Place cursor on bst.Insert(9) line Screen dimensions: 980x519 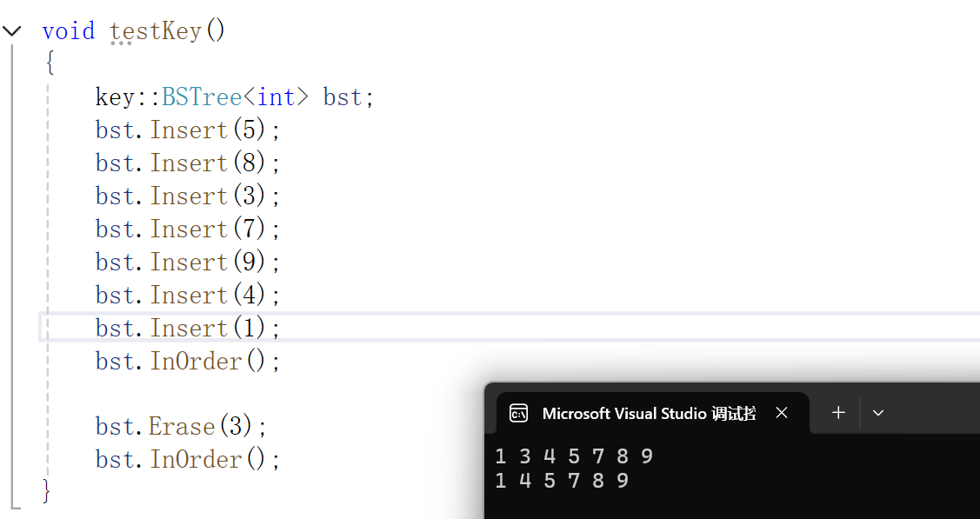tap(188, 263)
